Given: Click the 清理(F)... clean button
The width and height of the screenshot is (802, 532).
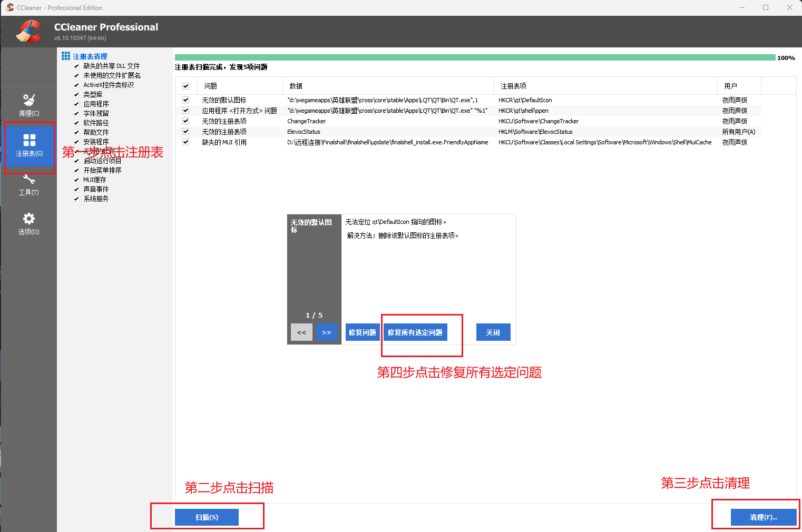Looking at the screenshot, I should 764,517.
